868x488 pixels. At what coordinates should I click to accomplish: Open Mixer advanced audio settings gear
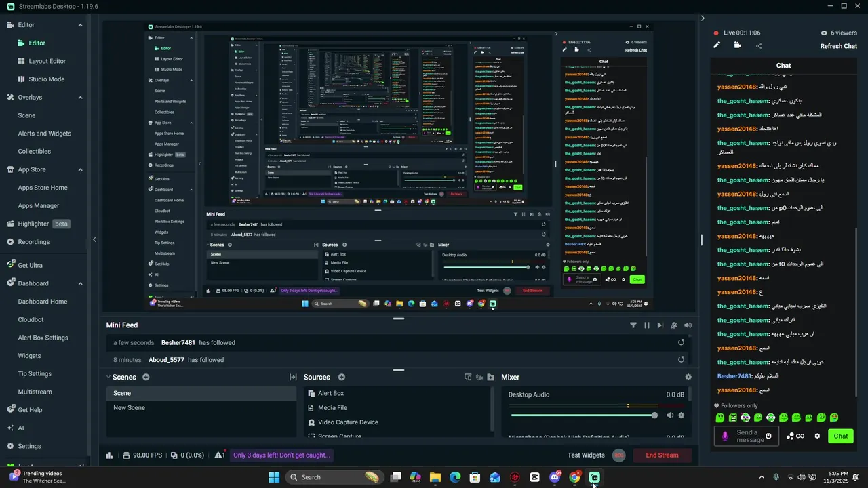click(x=688, y=378)
